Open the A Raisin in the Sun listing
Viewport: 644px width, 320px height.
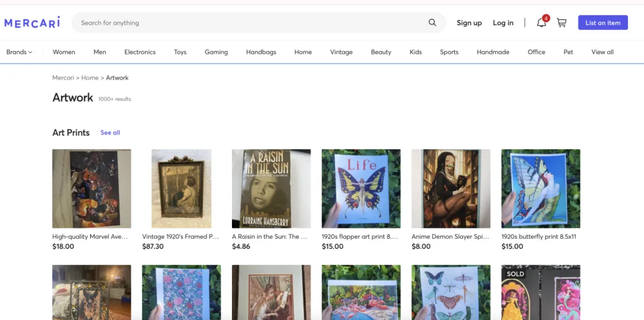(x=271, y=189)
